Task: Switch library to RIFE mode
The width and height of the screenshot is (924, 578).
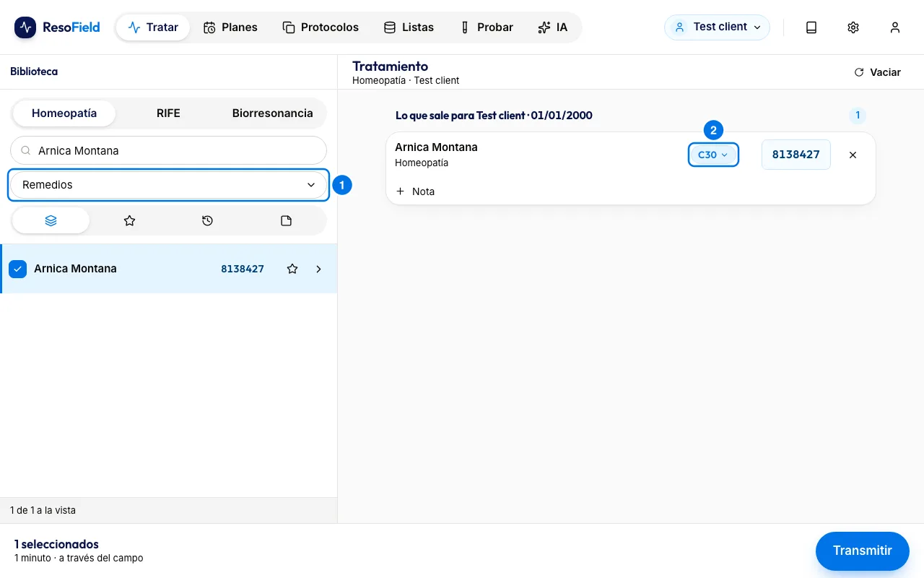Action: click(168, 113)
